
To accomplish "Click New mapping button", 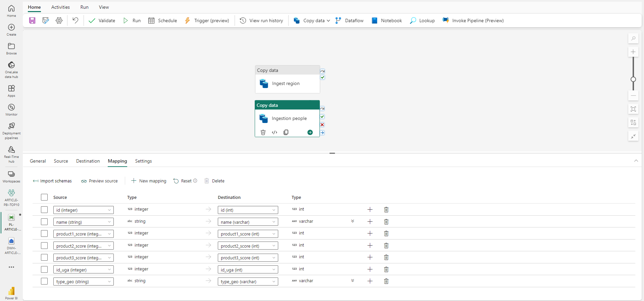I will 149,181.
